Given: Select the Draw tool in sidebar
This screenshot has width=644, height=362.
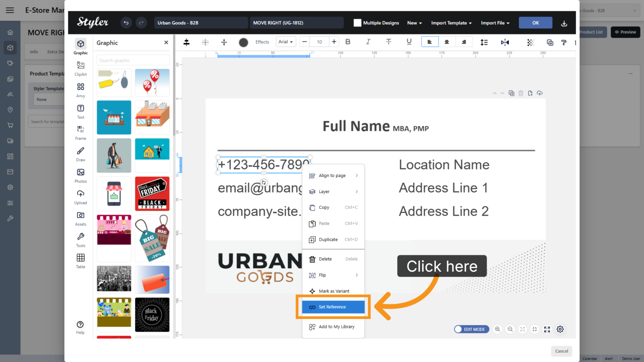Looking at the screenshot, I should tap(80, 154).
